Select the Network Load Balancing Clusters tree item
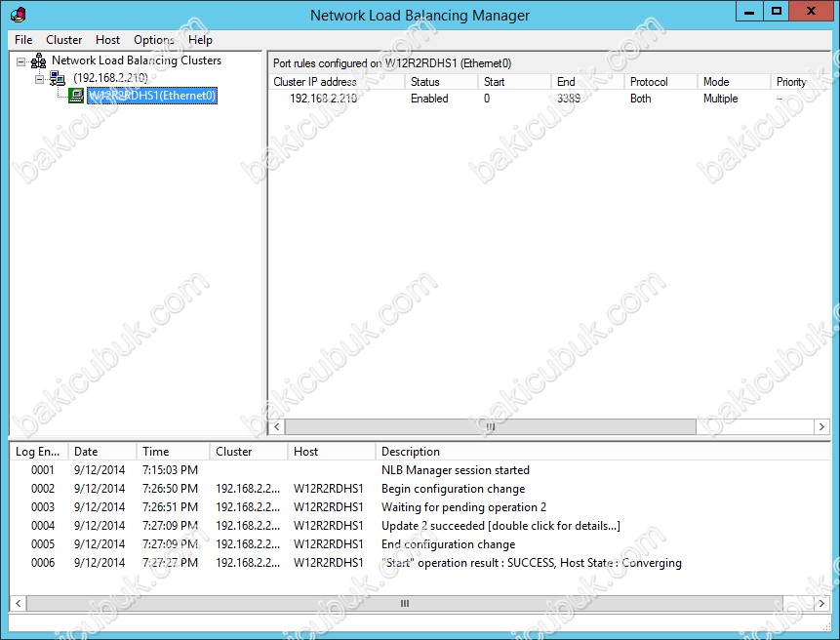The height and width of the screenshot is (640, 840). [137, 60]
